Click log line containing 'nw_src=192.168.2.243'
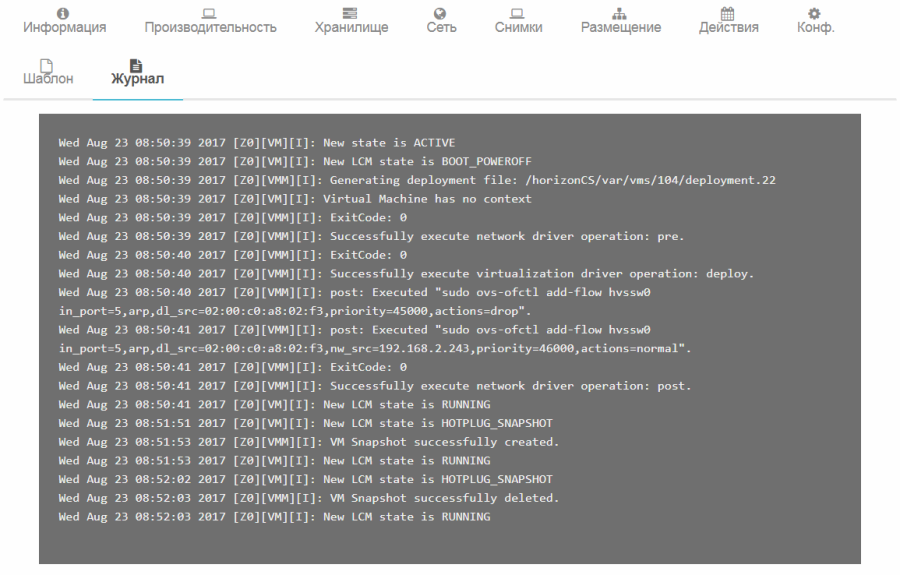 click(x=375, y=339)
